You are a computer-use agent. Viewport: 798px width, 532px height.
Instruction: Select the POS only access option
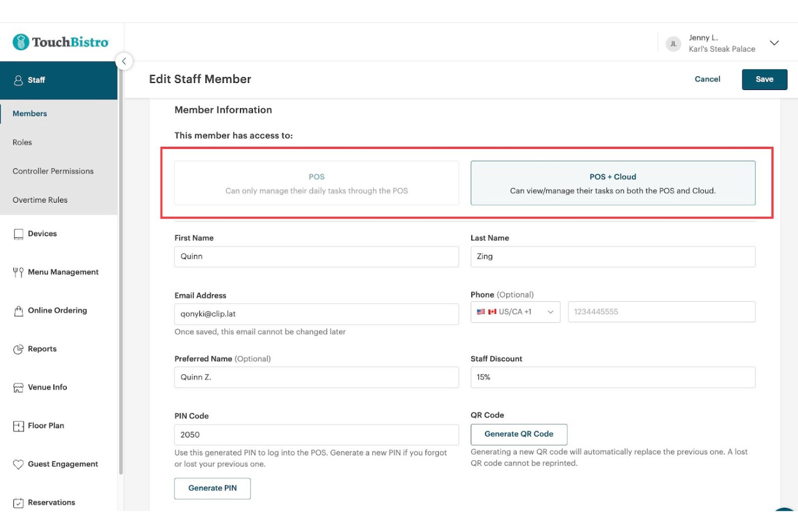click(317, 183)
